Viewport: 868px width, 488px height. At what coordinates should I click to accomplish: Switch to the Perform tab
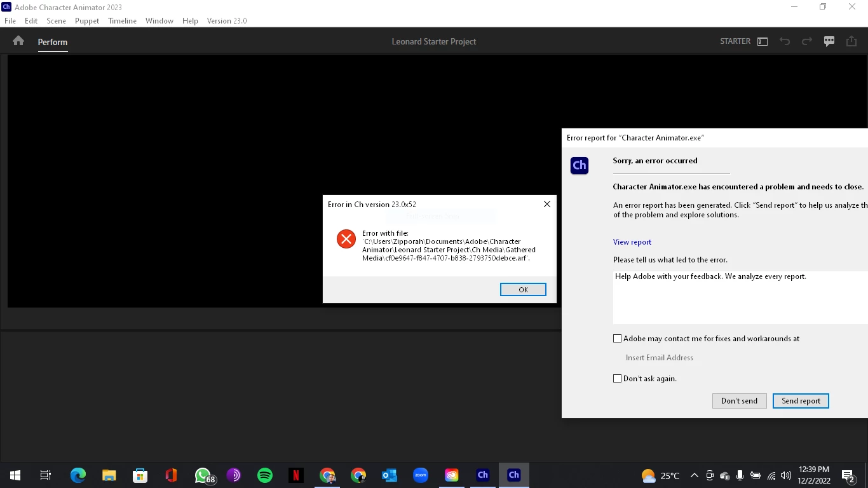[x=53, y=42]
